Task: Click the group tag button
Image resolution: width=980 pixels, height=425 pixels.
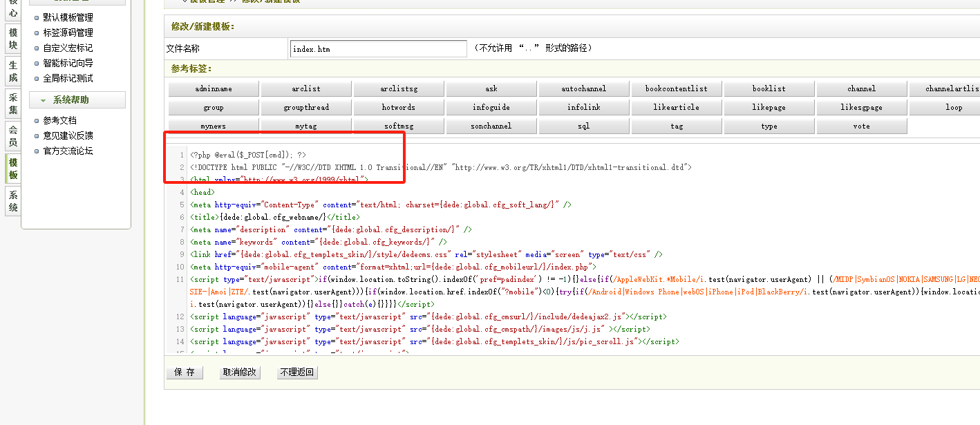Action: tap(214, 107)
